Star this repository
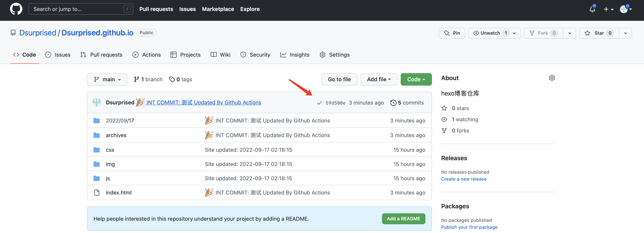 pos(599,33)
